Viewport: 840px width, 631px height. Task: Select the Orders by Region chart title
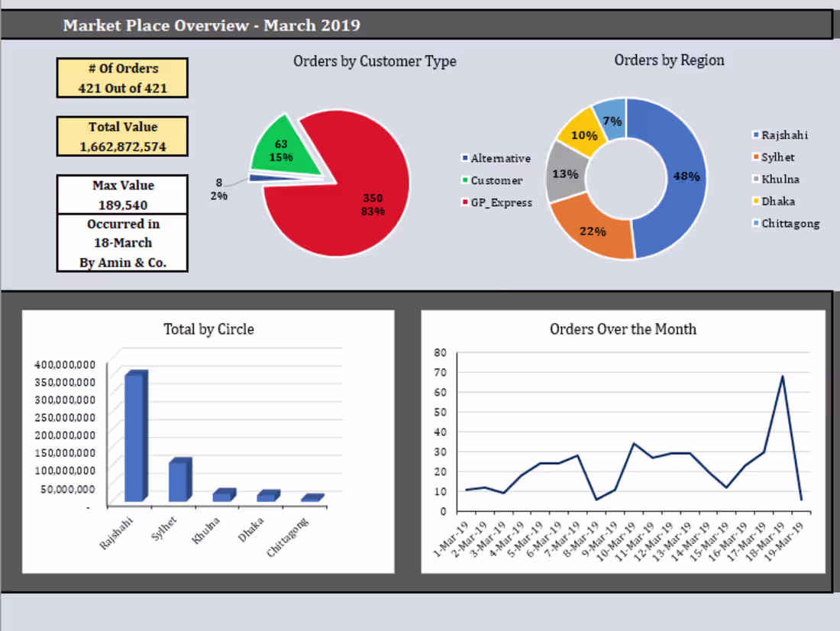[669, 60]
